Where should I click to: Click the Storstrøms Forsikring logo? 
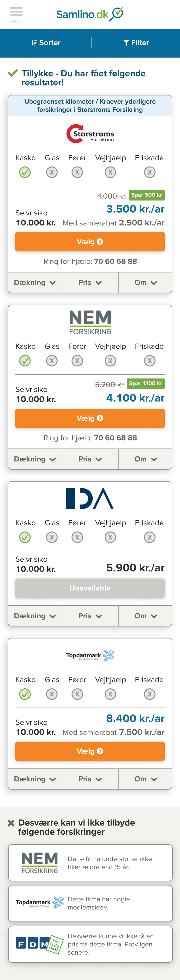pos(90,134)
